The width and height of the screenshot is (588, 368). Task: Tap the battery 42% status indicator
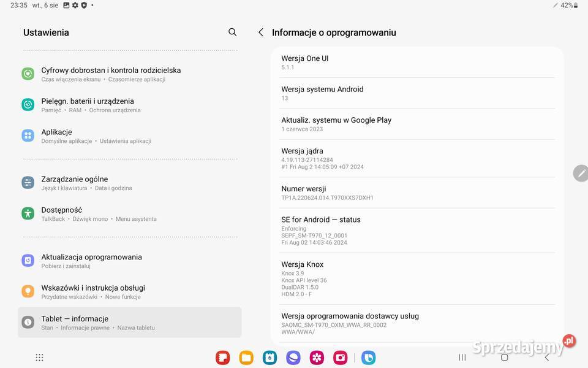coord(569,6)
